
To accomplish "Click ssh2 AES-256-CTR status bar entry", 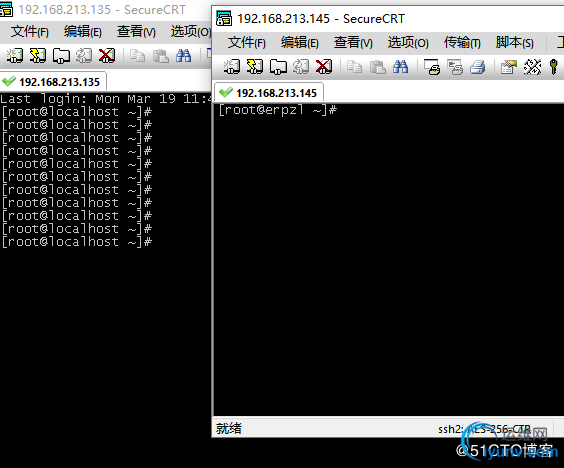I will click(x=485, y=429).
